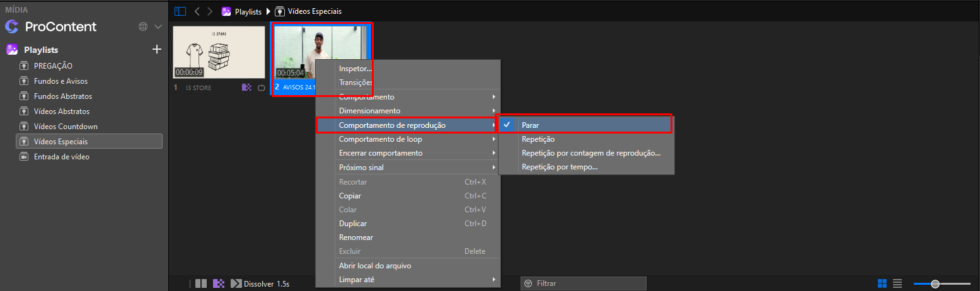Open Inspetor from the context menu
Image resolution: width=980 pixels, height=291 pixels.
(355, 69)
